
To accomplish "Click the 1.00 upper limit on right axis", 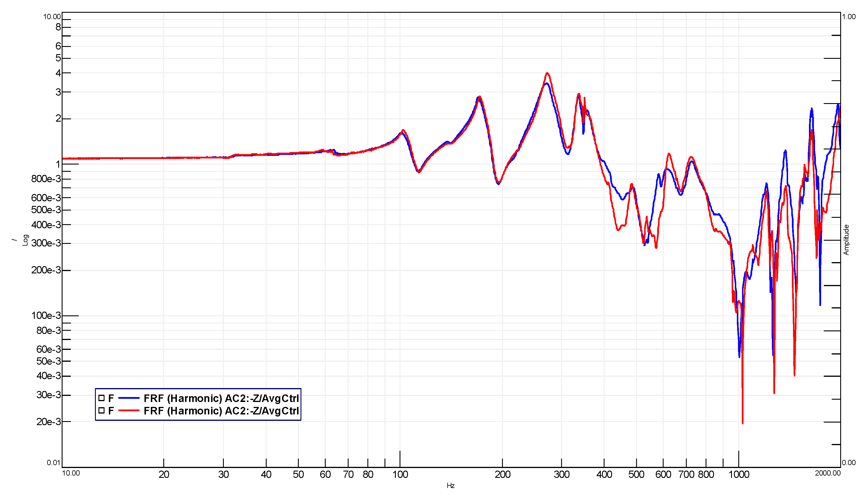I will coord(849,17).
